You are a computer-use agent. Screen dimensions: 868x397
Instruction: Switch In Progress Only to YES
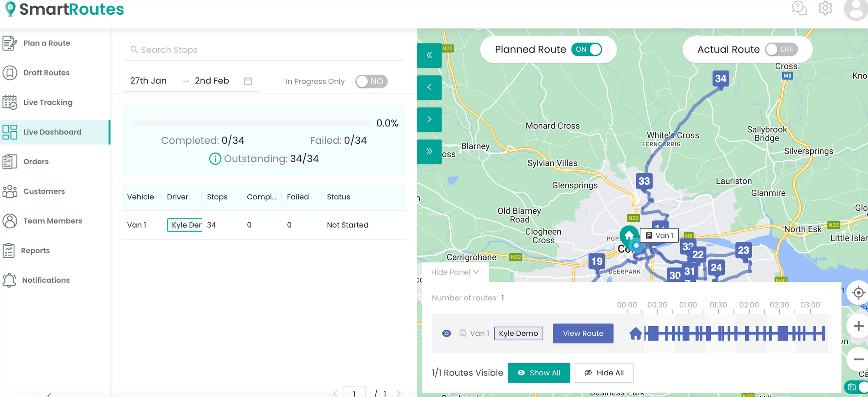point(372,81)
